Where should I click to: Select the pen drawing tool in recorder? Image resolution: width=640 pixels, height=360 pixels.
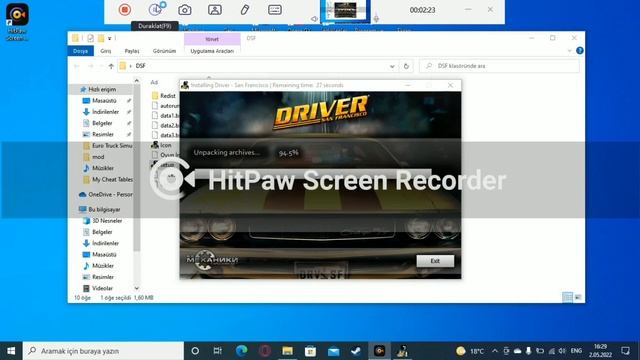coord(244,9)
